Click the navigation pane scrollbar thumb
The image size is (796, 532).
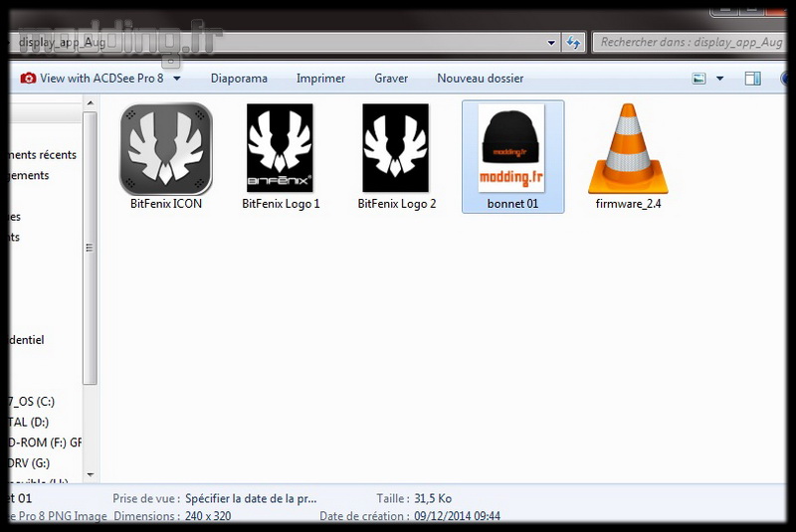[90, 248]
